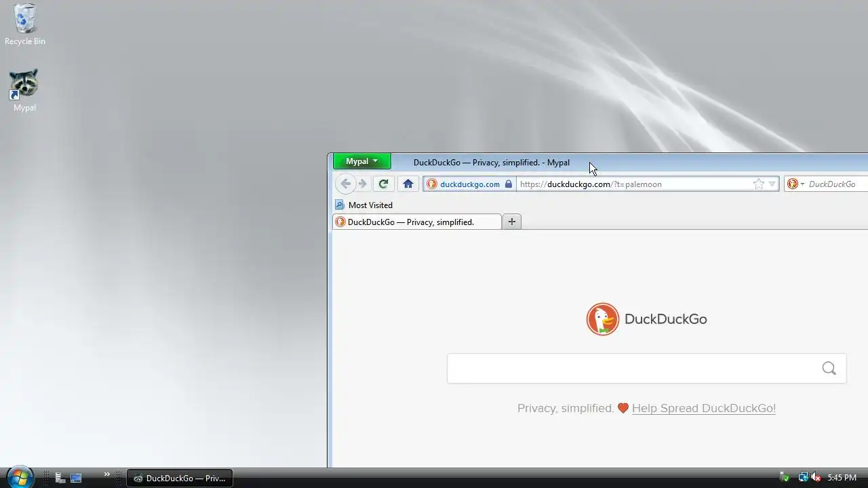Screen dimensions: 868x488
Task: Reload the current page
Action: click(383, 184)
